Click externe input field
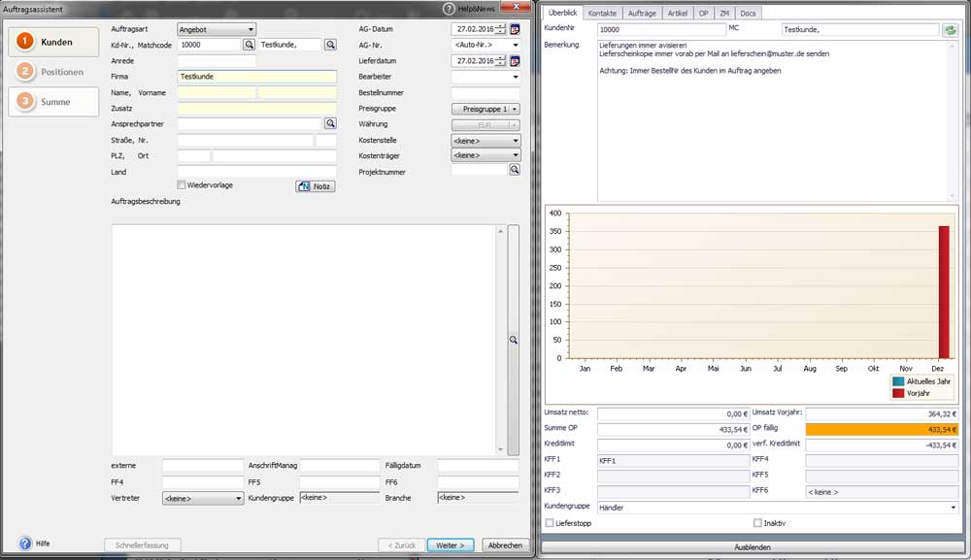 (203, 465)
